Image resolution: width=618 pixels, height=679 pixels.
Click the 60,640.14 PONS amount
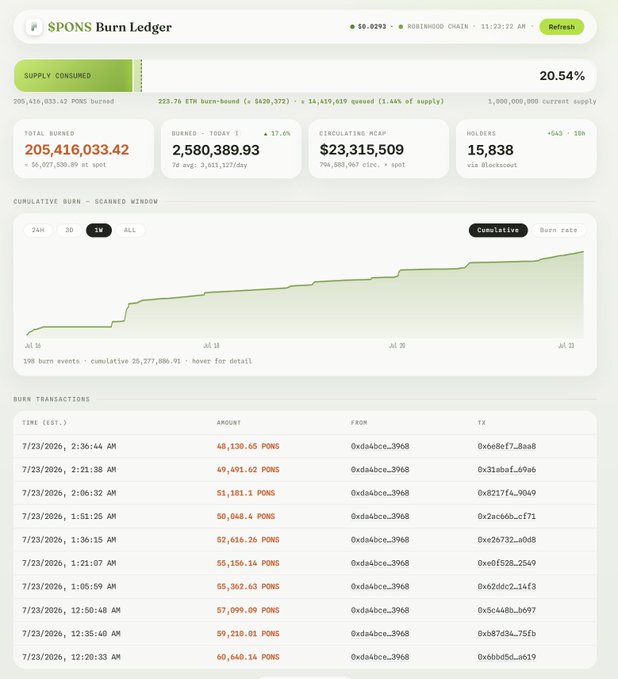tap(248, 657)
